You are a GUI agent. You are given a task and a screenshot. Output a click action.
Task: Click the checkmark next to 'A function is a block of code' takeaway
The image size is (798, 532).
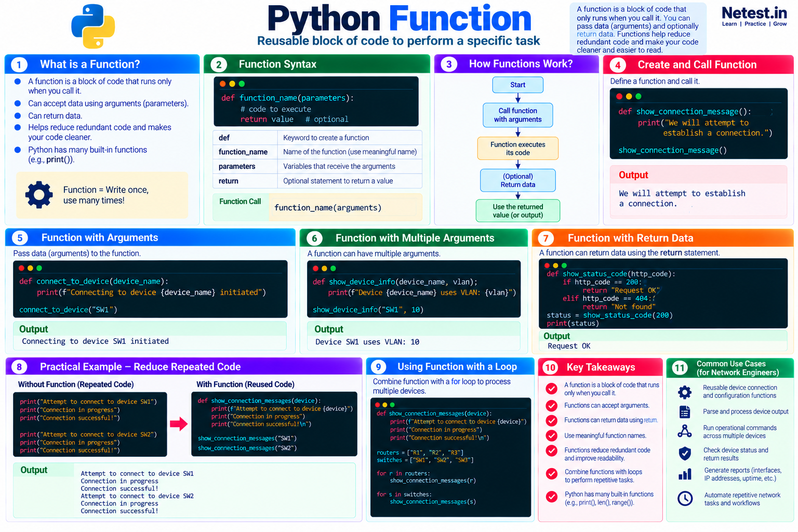(x=552, y=389)
